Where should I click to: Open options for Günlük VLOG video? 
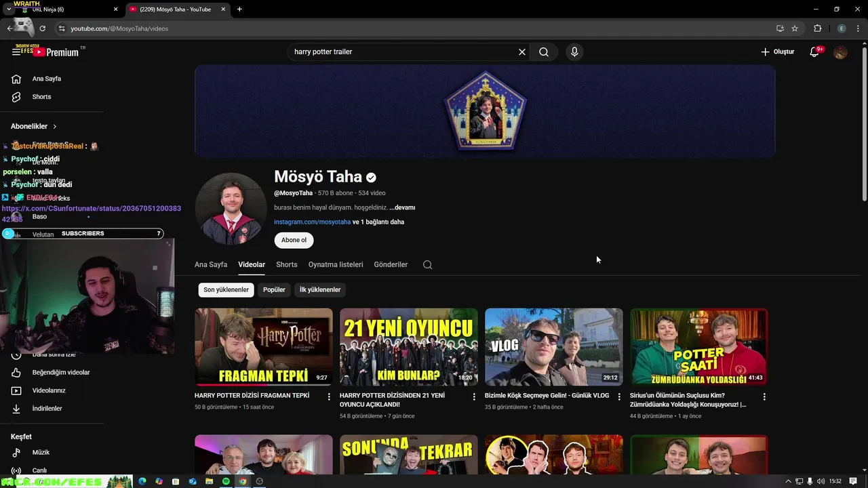point(619,396)
